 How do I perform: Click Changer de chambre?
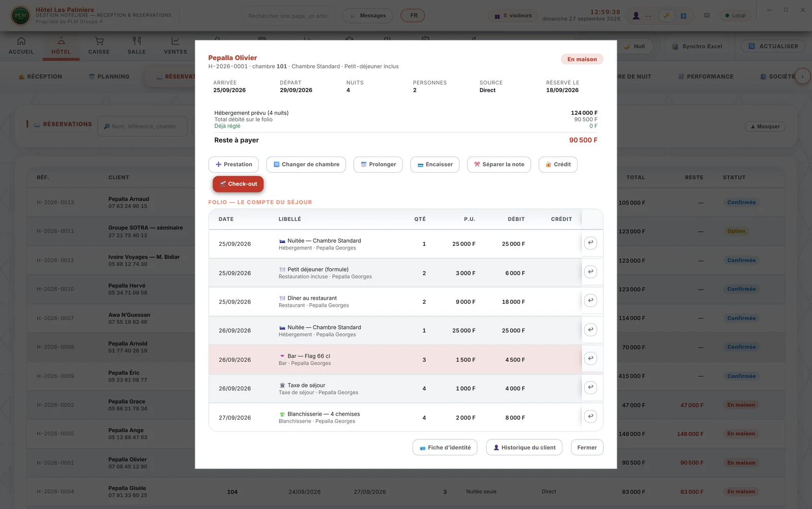306,165
